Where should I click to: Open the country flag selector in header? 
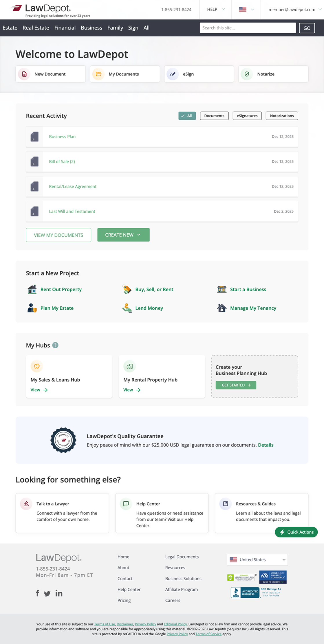click(x=246, y=9)
